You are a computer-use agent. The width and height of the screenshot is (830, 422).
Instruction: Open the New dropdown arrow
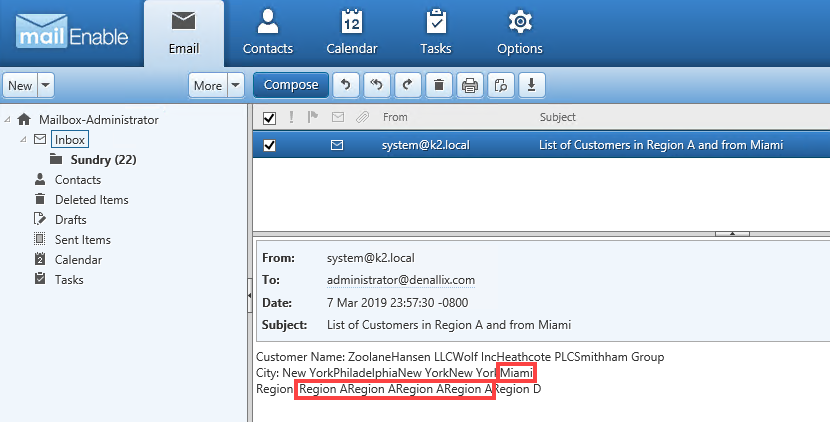click(46, 85)
